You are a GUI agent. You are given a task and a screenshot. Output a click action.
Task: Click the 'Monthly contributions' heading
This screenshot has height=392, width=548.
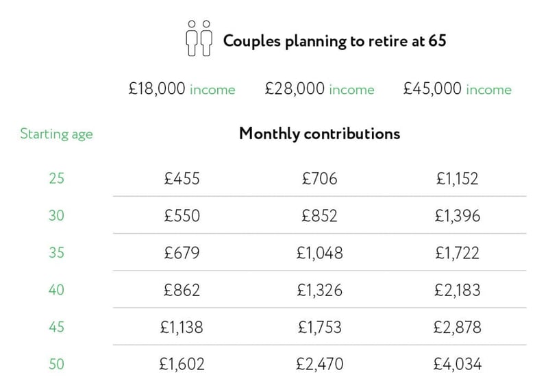(x=319, y=134)
